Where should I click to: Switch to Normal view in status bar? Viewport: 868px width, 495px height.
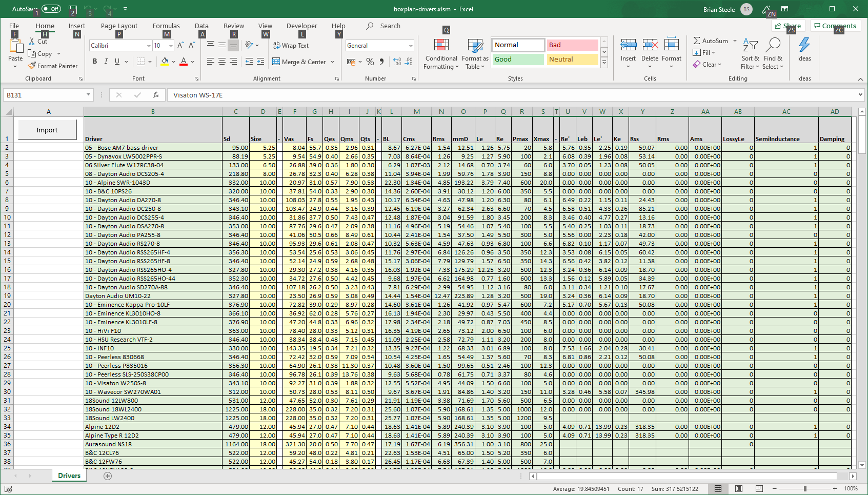click(x=718, y=488)
